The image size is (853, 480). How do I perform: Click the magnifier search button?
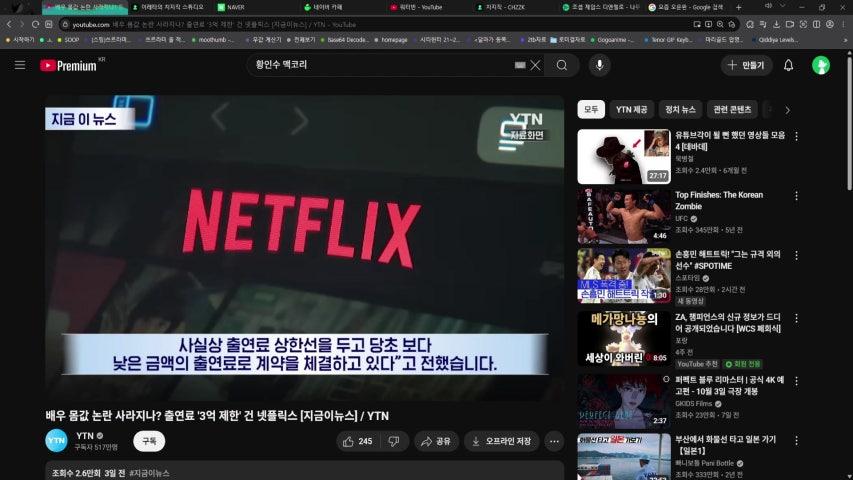tap(562, 65)
